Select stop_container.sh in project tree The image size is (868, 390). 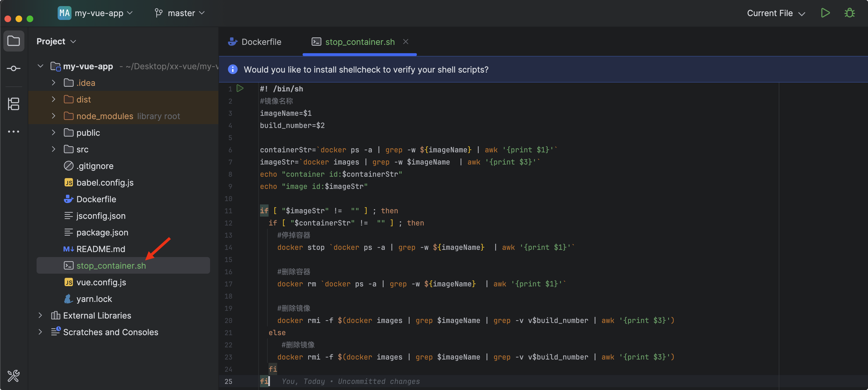tap(123, 265)
